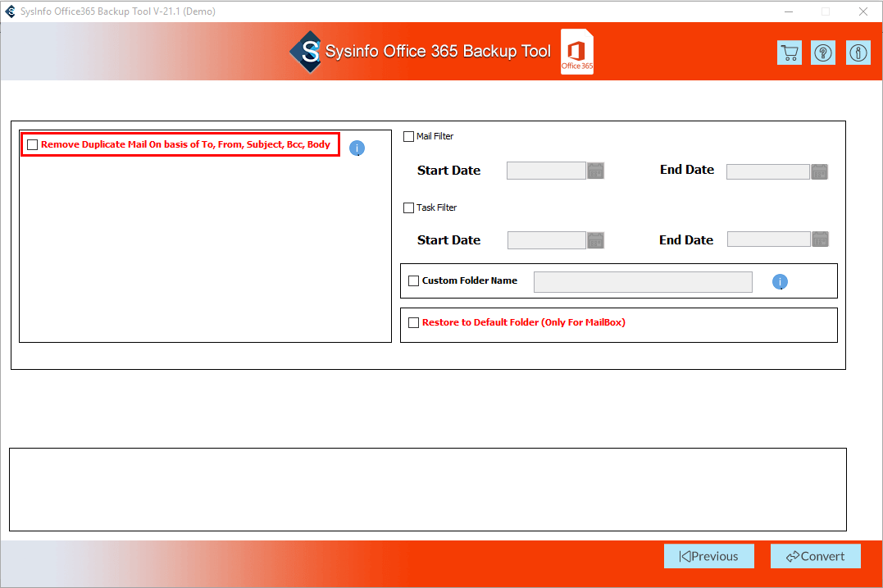Image resolution: width=883 pixels, height=588 pixels.
Task: Enable Remove Duplicate Mail checkbox
Action: [33, 145]
